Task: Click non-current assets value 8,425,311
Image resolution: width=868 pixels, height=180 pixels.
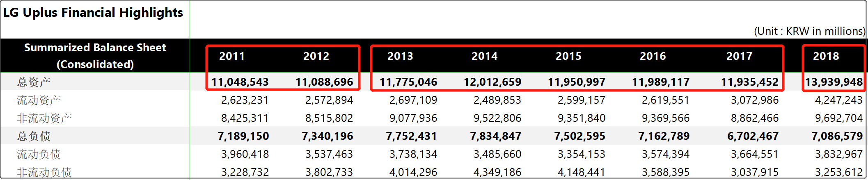Action: click(245, 118)
